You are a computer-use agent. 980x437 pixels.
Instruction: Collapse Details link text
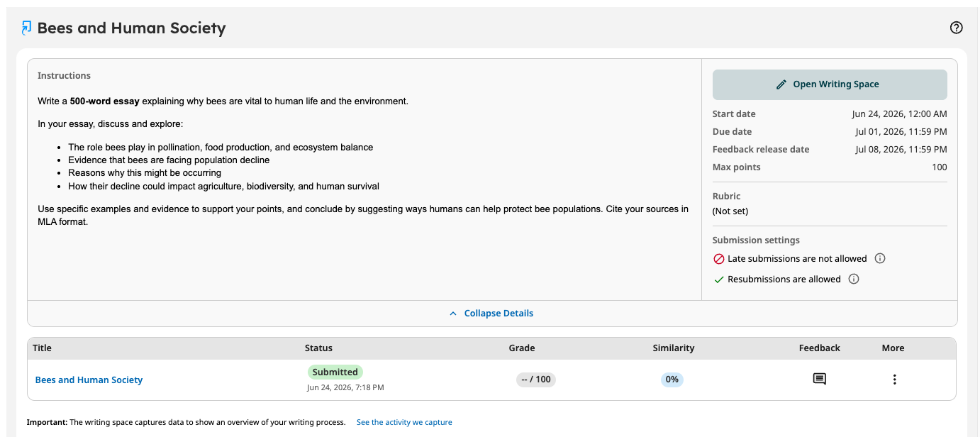(499, 314)
